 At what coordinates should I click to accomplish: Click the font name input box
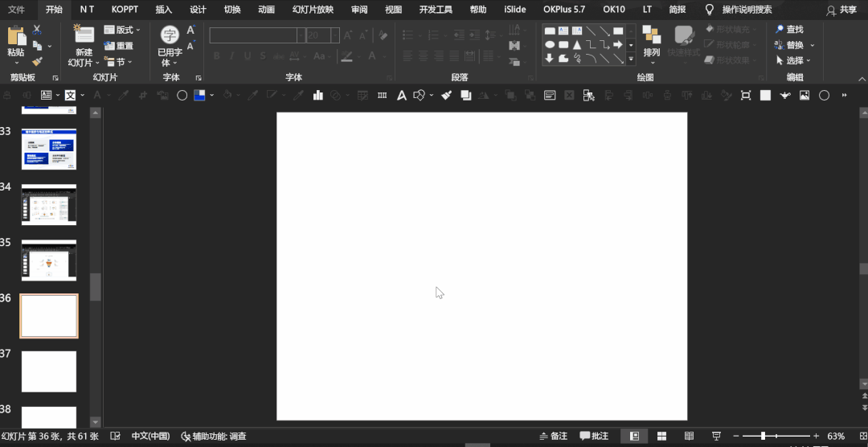(x=253, y=35)
